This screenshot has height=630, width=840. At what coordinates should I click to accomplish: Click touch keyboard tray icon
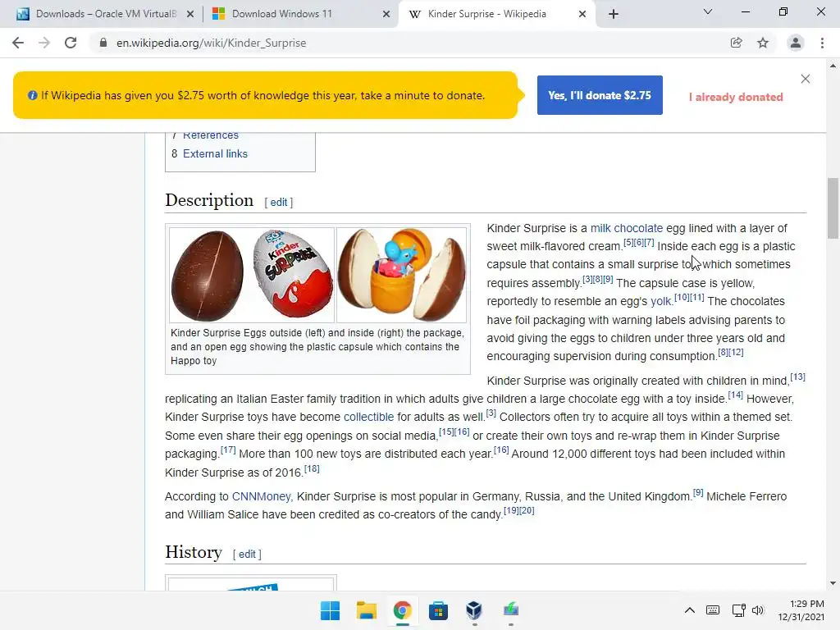(x=713, y=610)
